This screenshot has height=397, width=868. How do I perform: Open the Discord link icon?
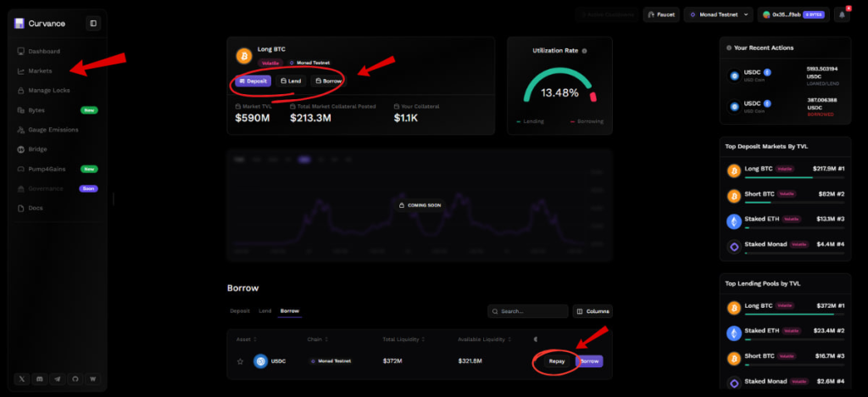[39, 378]
